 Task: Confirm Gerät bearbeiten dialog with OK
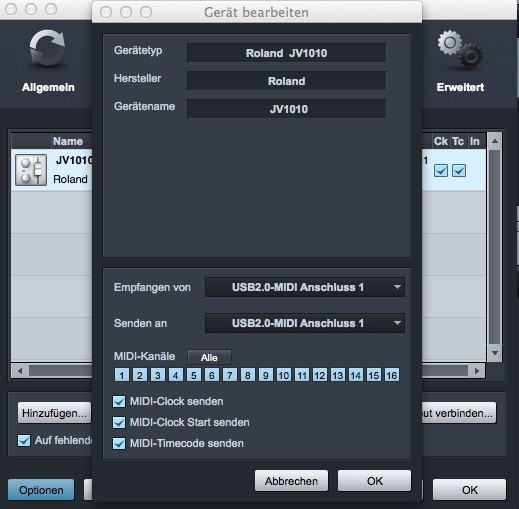[x=374, y=481]
